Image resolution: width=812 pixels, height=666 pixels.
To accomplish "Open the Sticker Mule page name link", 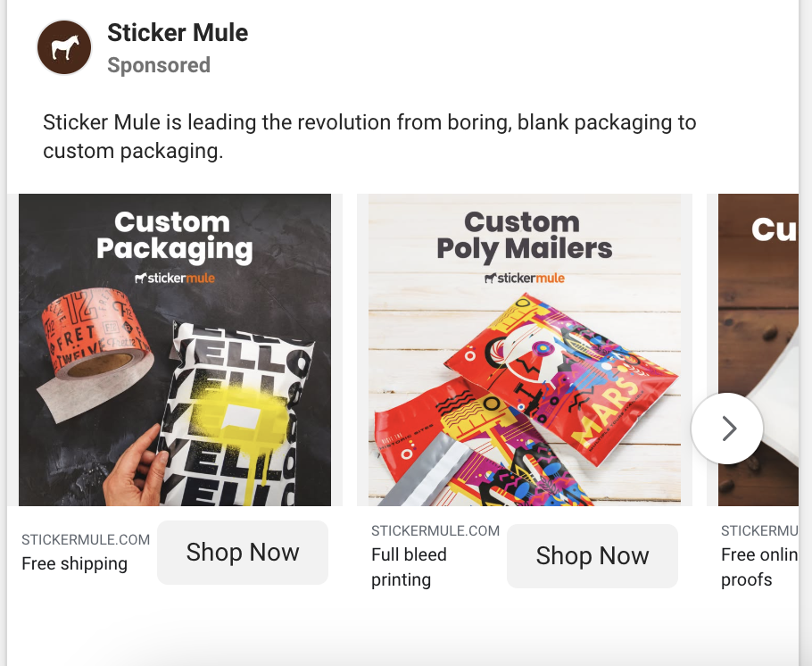I will click(x=178, y=33).
